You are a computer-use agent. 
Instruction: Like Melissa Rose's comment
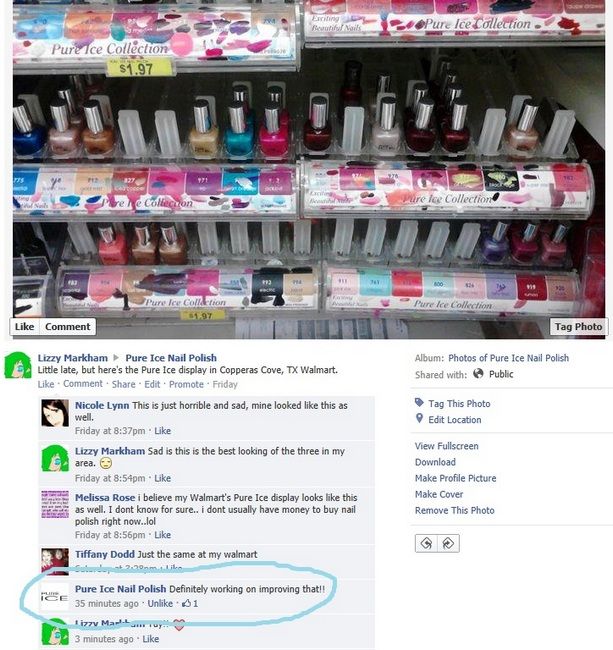162,535
